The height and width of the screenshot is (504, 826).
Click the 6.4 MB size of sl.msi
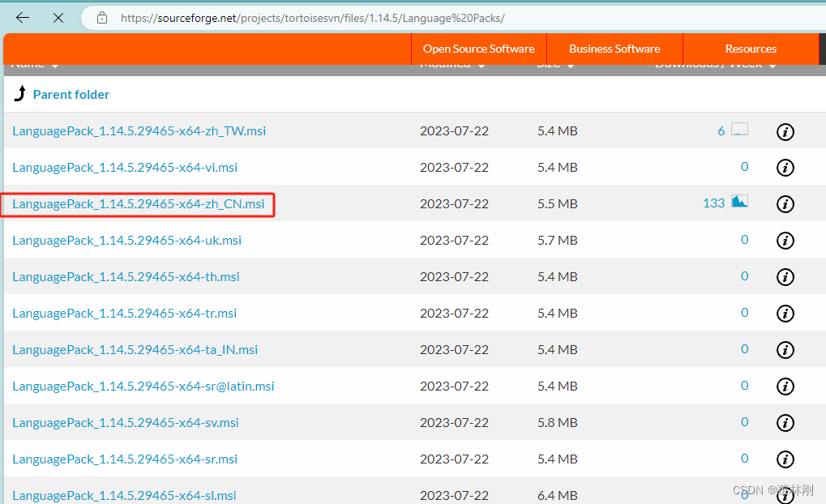[x=558, y=496]
